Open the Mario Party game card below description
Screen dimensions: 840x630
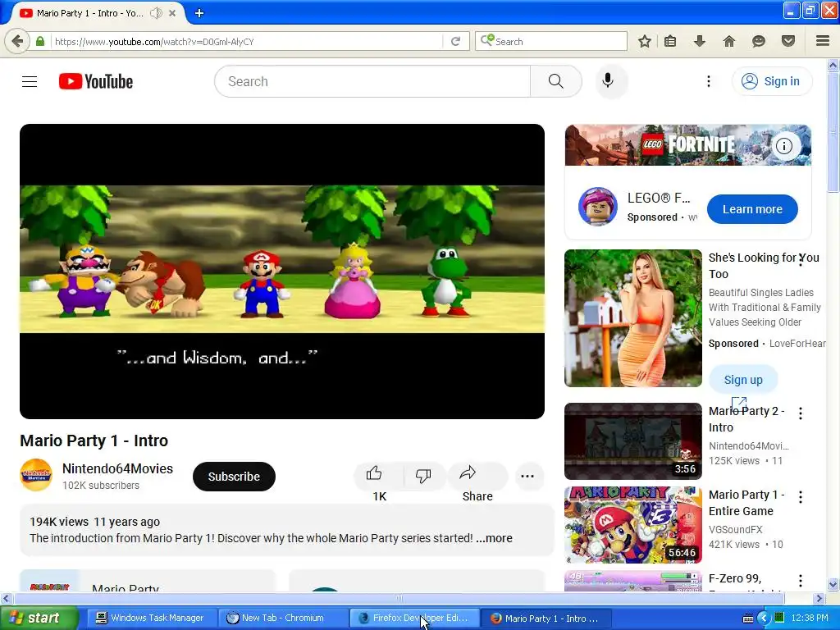(148, 582)
